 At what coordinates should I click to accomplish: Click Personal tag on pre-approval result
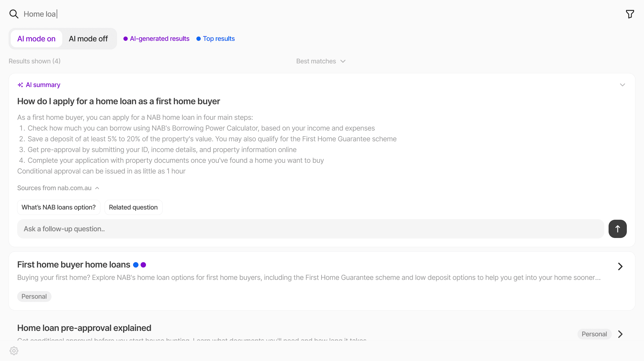coord(594,334)
